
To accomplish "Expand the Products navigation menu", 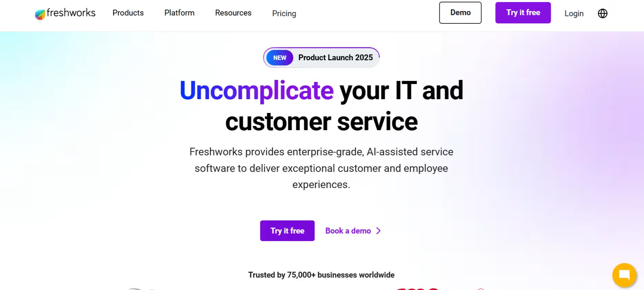I will pos(128,13).
